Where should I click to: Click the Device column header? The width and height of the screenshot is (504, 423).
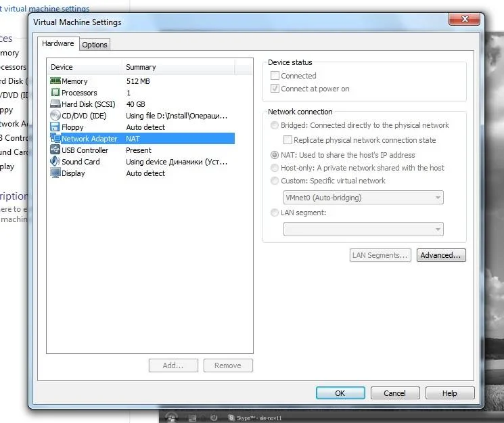click(x=85, y=67)
